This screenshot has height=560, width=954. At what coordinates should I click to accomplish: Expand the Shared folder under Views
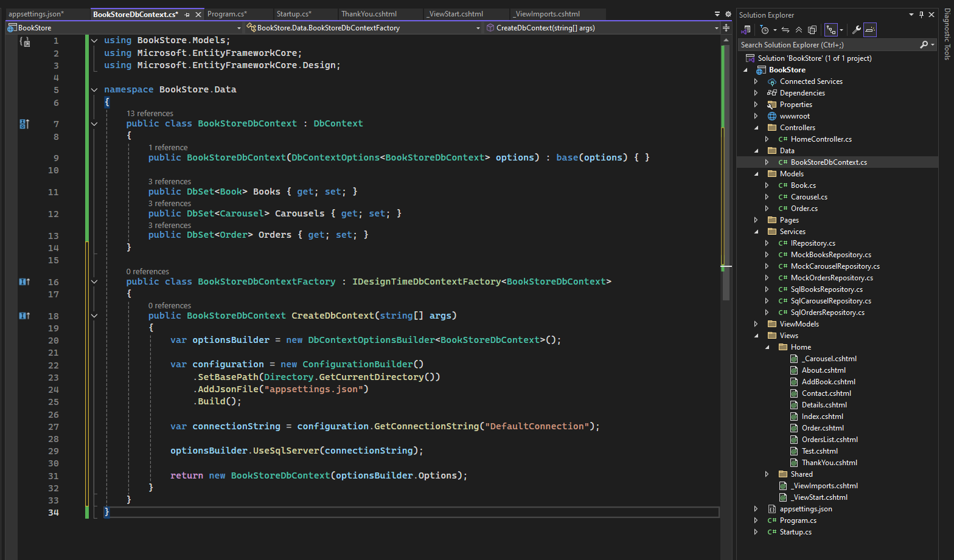point(767,474)
